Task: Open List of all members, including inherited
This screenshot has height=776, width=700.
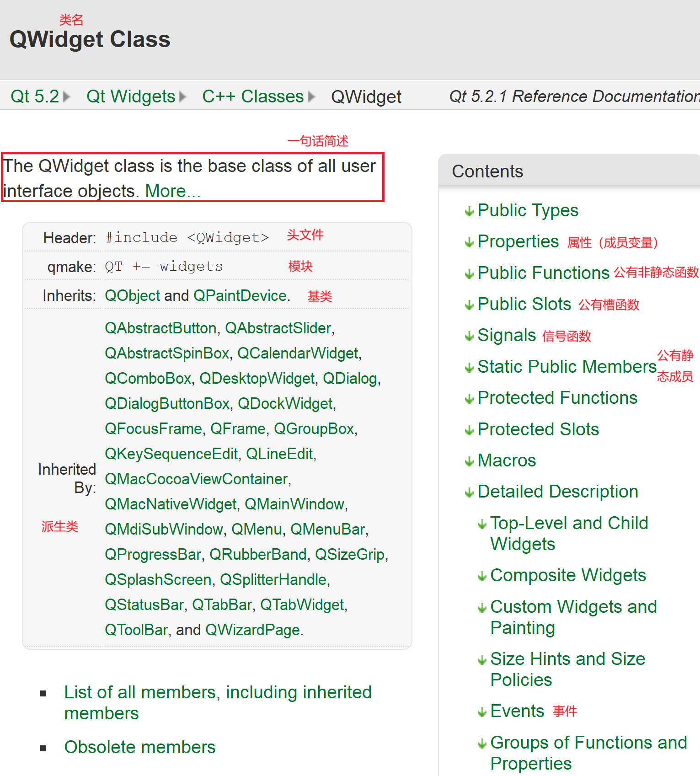Action: coord(218,702)
